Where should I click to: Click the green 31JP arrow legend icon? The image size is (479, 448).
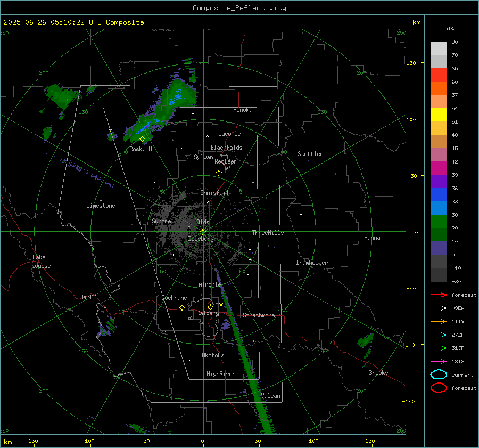439,348
